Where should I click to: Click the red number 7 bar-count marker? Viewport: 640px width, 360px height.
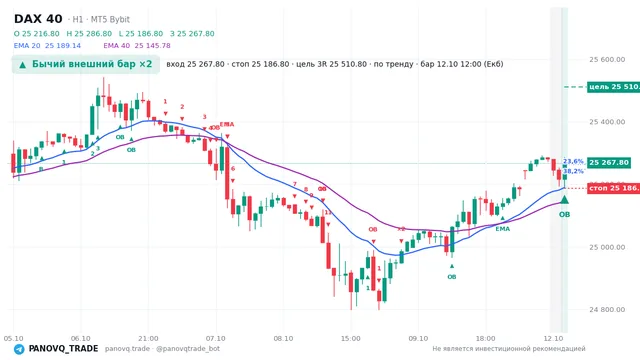tap(295, 185)
